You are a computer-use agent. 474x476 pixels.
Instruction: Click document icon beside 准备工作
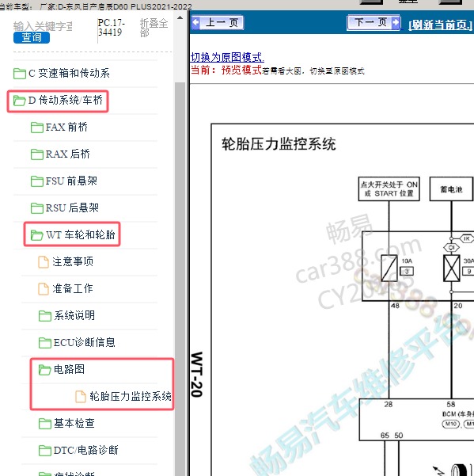coord(44,289)
